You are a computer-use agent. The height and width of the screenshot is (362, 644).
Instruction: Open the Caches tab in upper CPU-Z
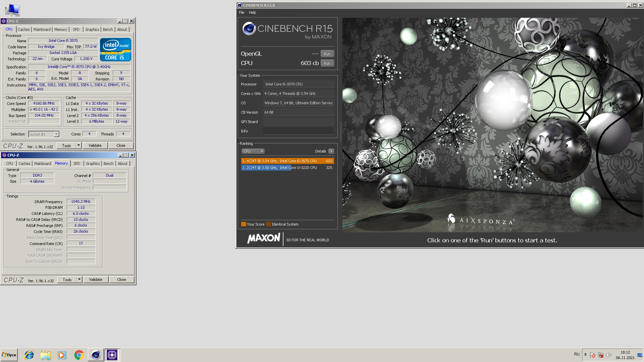23,29
